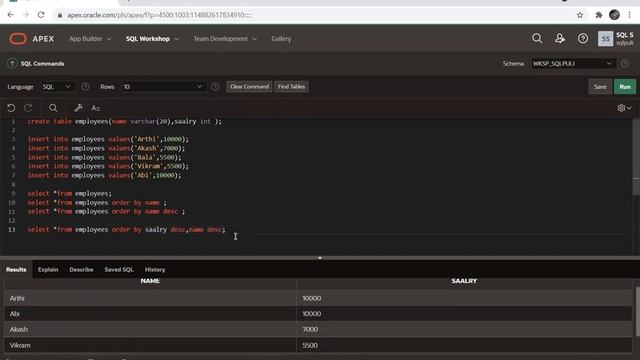Image resolution: width=640 pixels, height=360 pixels.
Task: Click the SAALRY column header
Action: (464, 281)
